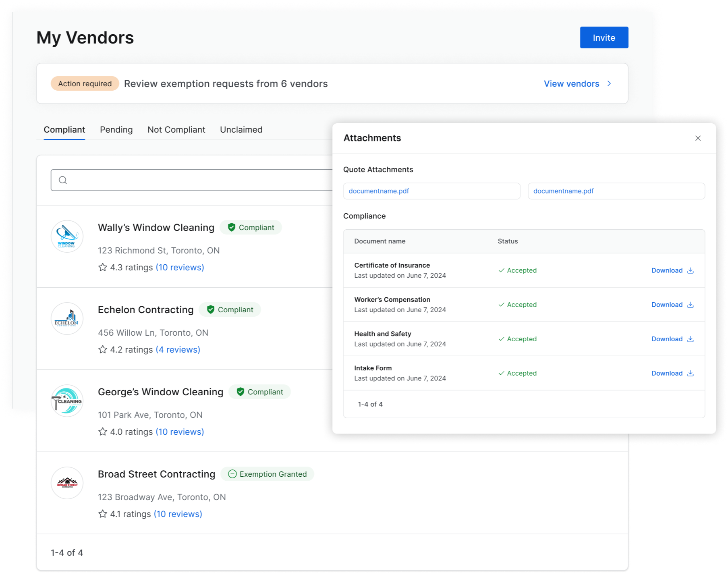
Task: Click download icon for Certificate of Insurance
Action: 690,270
